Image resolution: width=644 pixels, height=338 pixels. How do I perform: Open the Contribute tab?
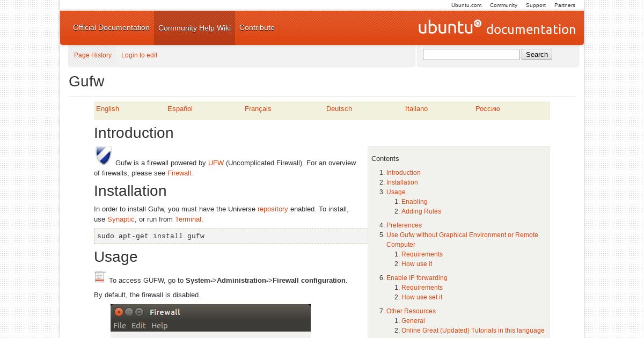(x=257, y=28)
